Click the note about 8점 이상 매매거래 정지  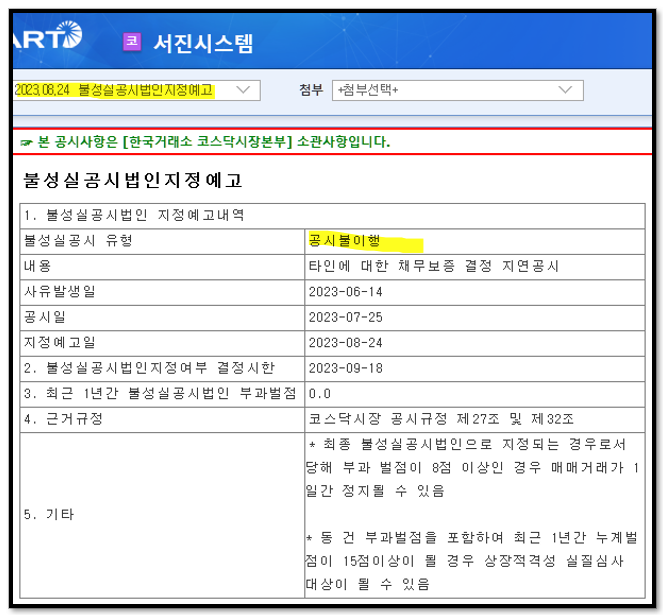pos(471,468)
